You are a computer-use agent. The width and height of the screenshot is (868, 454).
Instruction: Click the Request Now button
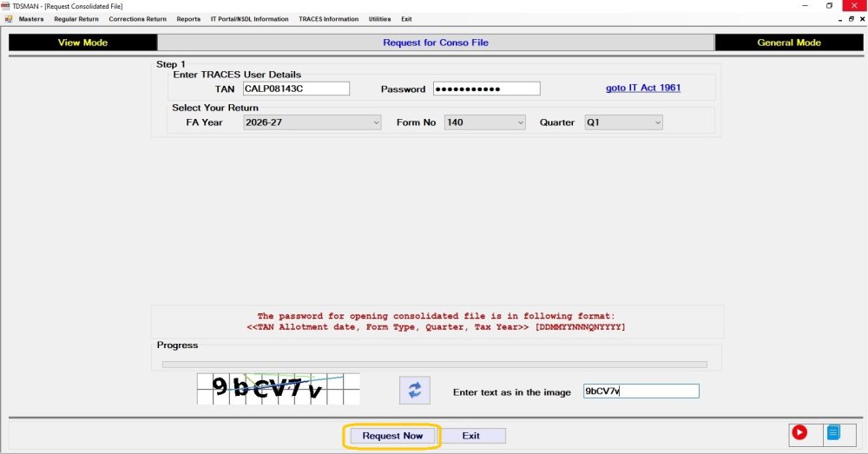click(392, 436)
